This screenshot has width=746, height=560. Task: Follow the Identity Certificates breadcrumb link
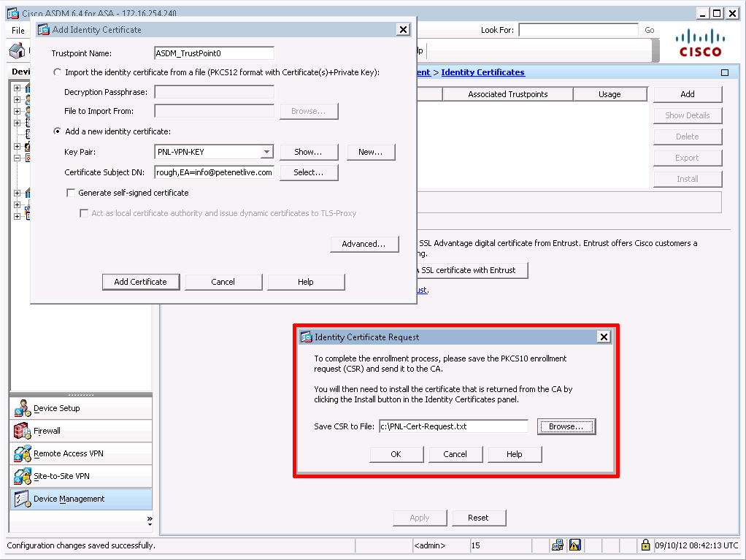[483, 72]
